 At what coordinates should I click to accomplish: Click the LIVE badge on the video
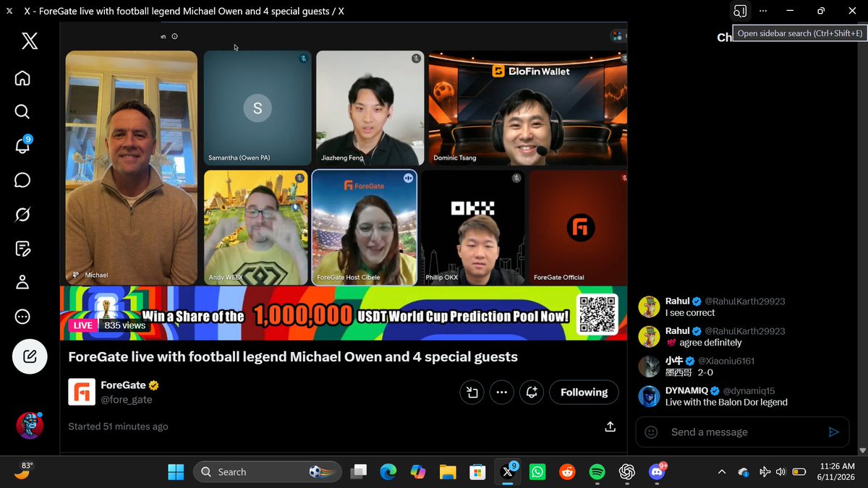(x=82, y=325)
